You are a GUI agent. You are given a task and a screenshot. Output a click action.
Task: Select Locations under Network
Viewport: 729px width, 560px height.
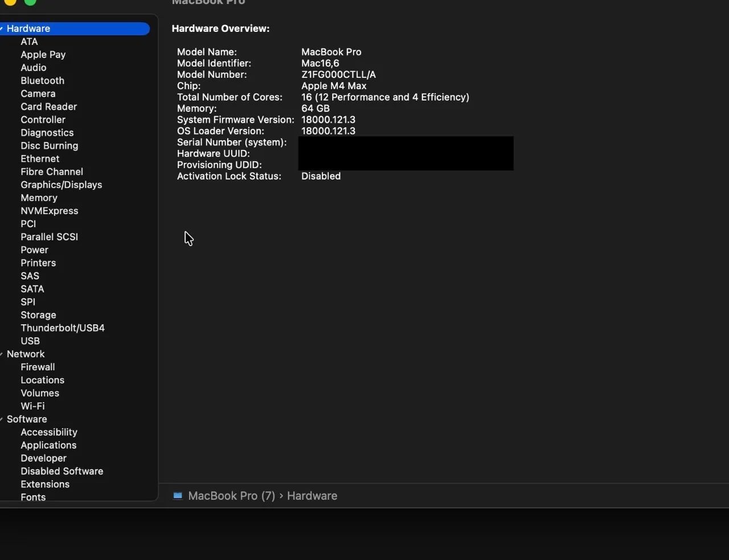pos(43,381)
